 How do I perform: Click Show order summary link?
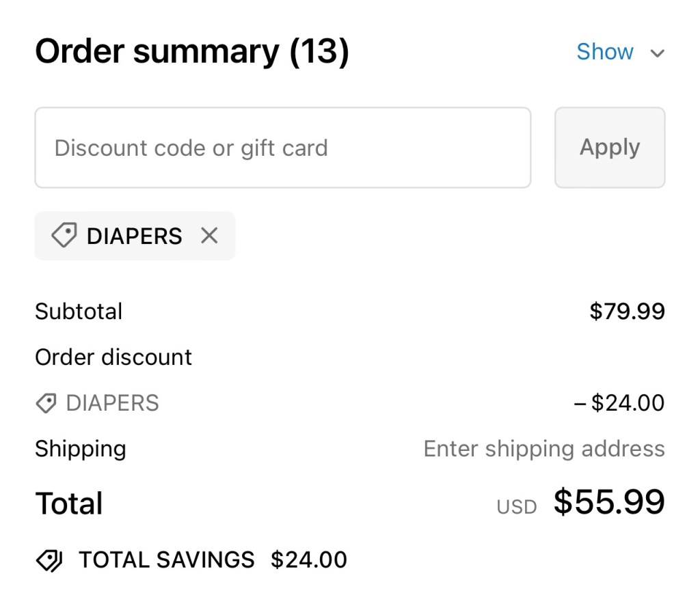[605, 52]
